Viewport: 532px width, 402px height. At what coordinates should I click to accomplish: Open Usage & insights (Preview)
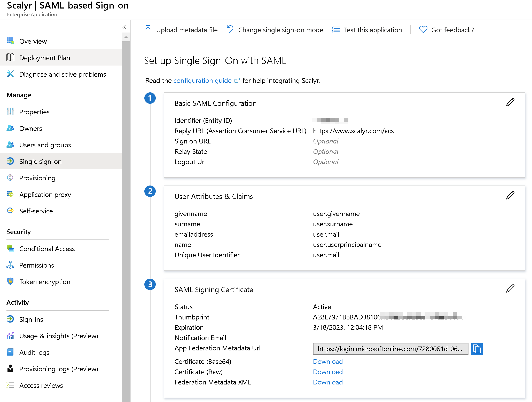tap(61, 336)
